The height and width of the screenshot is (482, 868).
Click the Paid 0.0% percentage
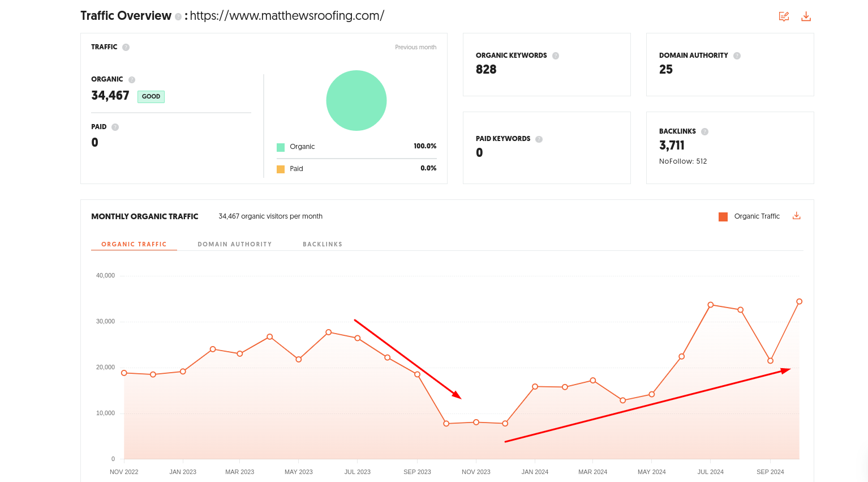[428, 168]
